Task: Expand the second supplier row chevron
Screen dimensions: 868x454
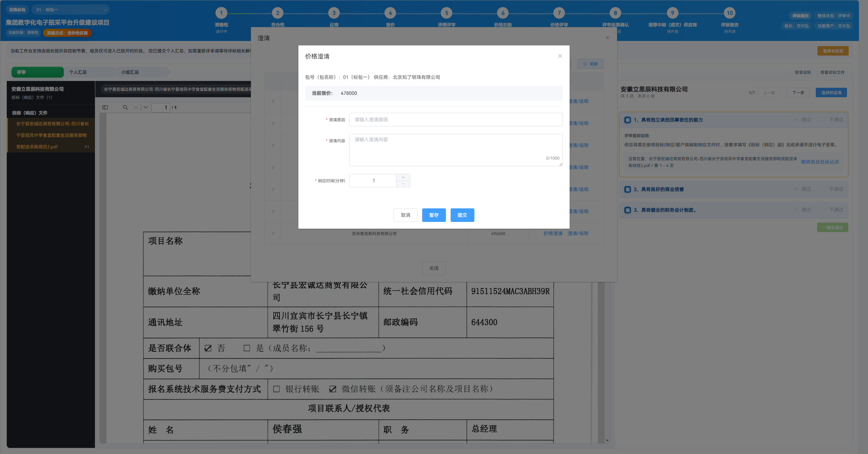Action: click(273, 123)
